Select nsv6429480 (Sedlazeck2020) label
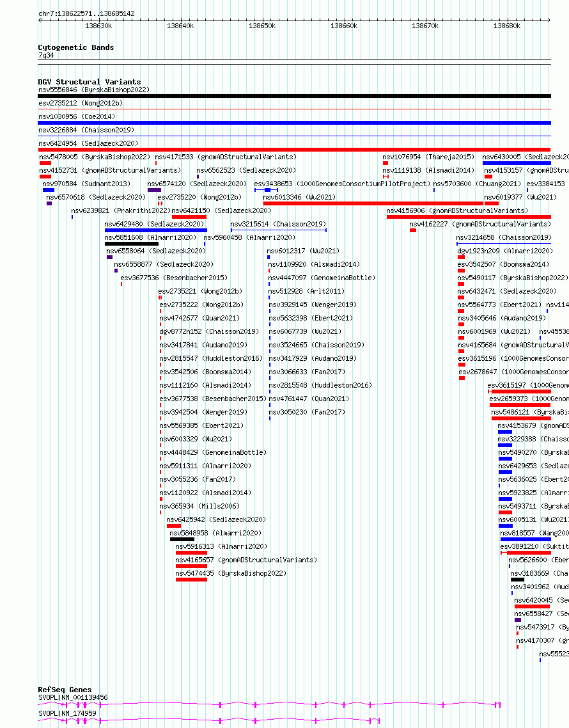Image resolution: width=569 pixels, height=728 pixels. (x=154, y=225)
